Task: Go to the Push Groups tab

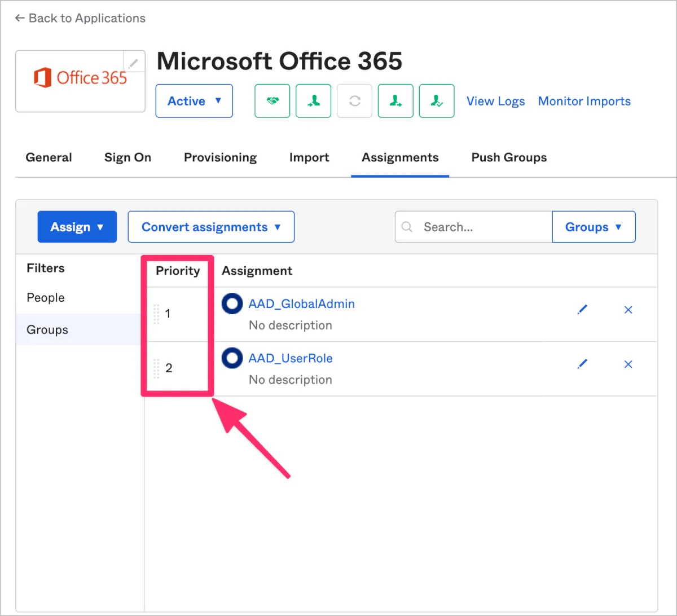Action: click(509, 157)
